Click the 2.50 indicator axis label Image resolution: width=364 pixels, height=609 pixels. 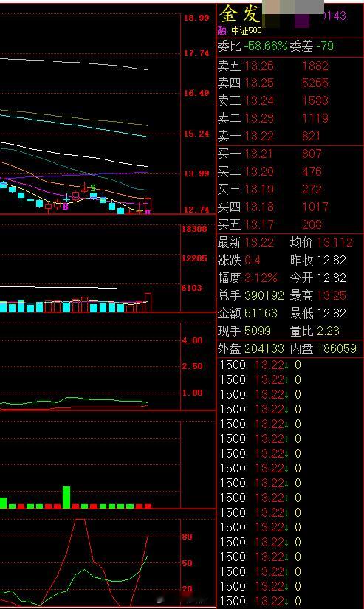192,366
